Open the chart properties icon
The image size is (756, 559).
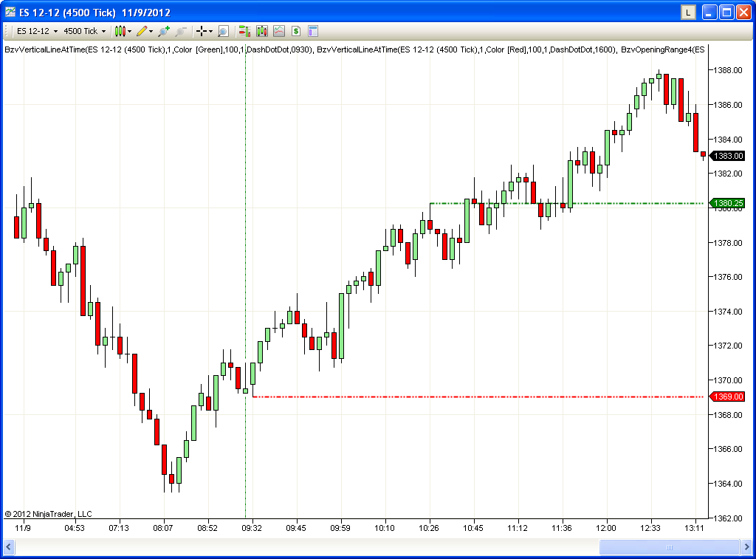[x=313, y=31]
